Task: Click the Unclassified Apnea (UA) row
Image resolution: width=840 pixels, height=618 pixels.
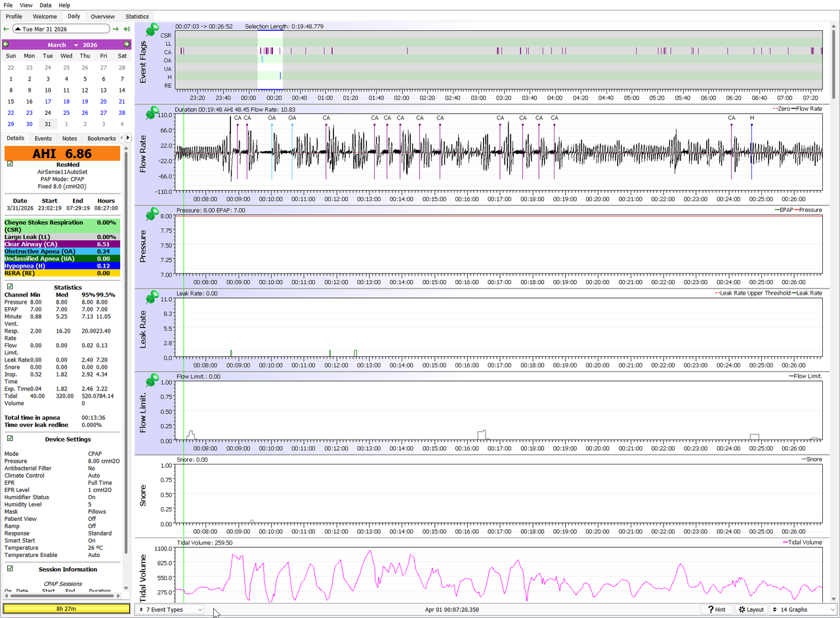Action: [x=62, y=258]
